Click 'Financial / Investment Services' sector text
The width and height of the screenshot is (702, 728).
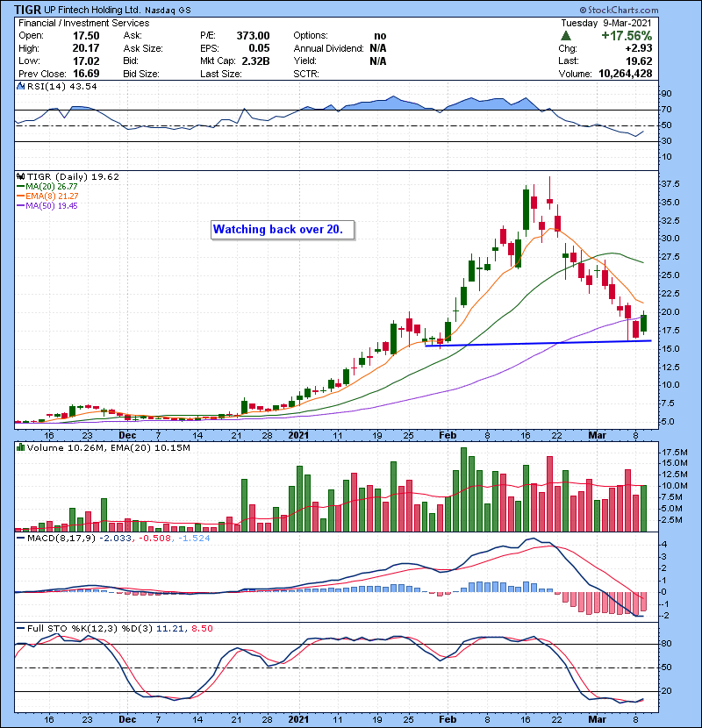[84, 23]
